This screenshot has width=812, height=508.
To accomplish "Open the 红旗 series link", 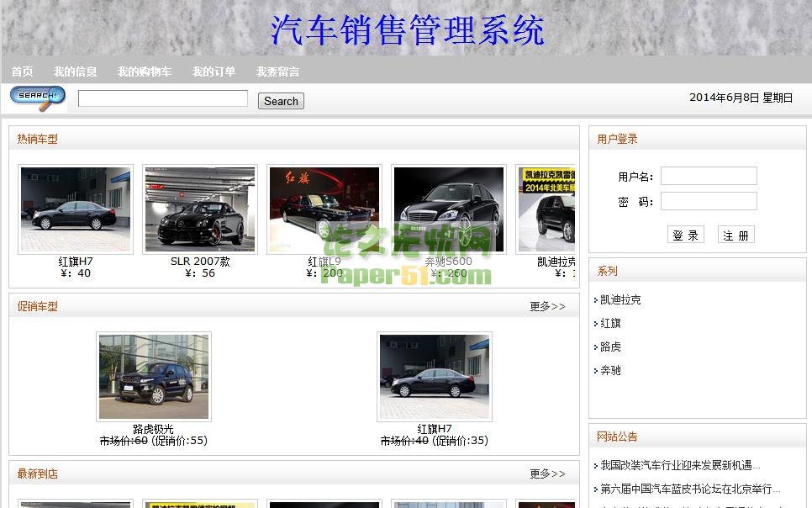I will click(x=610, y=324).
